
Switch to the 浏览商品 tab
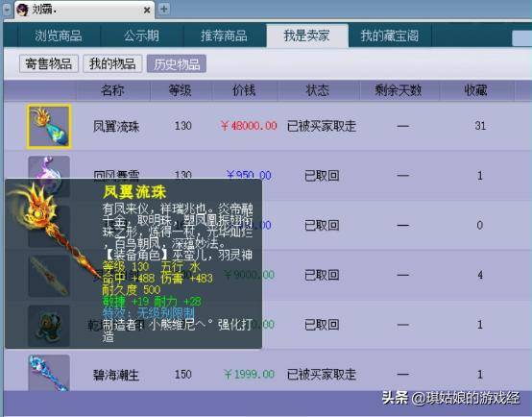tap(59, 36)
